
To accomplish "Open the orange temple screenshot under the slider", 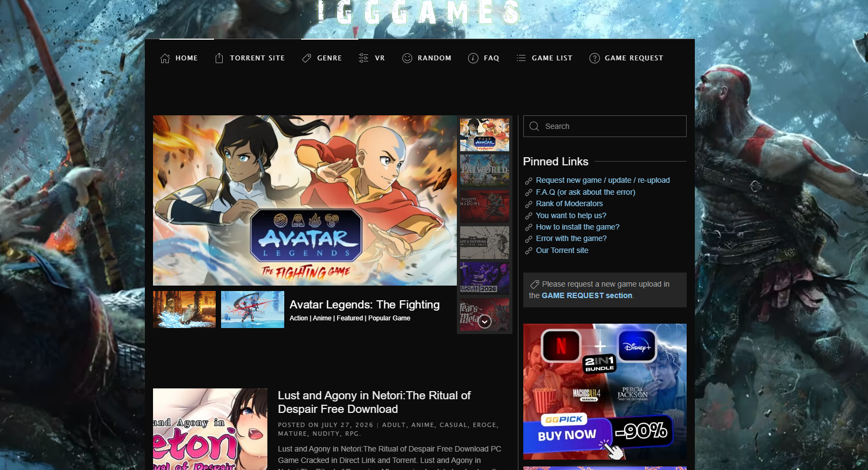I will pos(184,310).
